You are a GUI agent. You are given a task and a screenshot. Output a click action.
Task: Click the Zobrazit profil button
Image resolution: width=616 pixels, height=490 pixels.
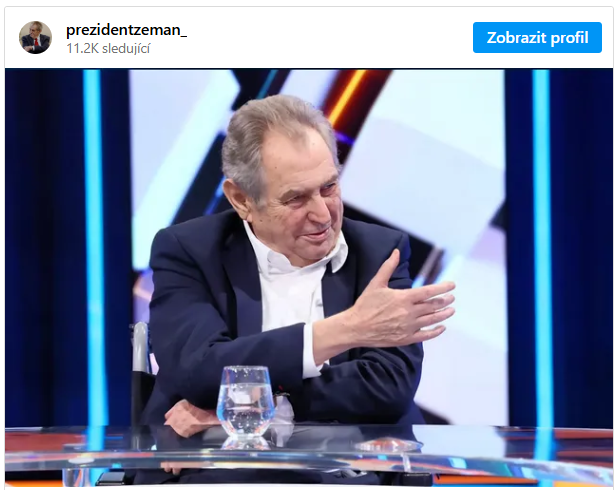[x=537, y=37]
